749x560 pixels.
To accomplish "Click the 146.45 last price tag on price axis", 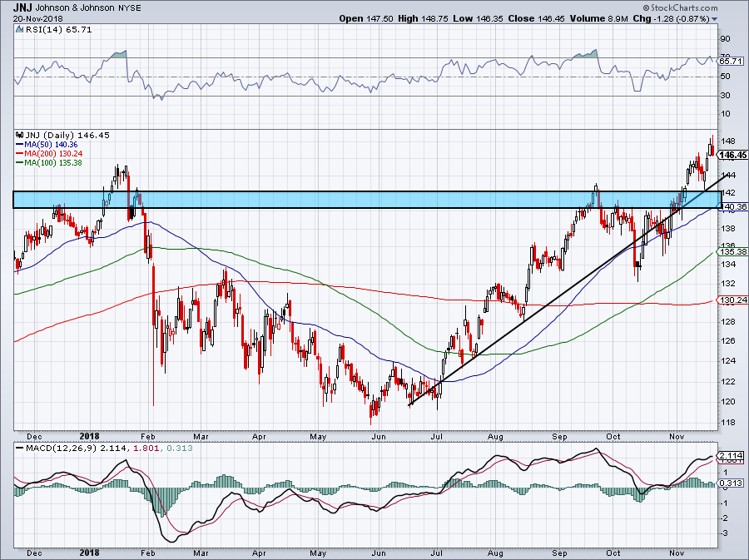I will (732, 155).
